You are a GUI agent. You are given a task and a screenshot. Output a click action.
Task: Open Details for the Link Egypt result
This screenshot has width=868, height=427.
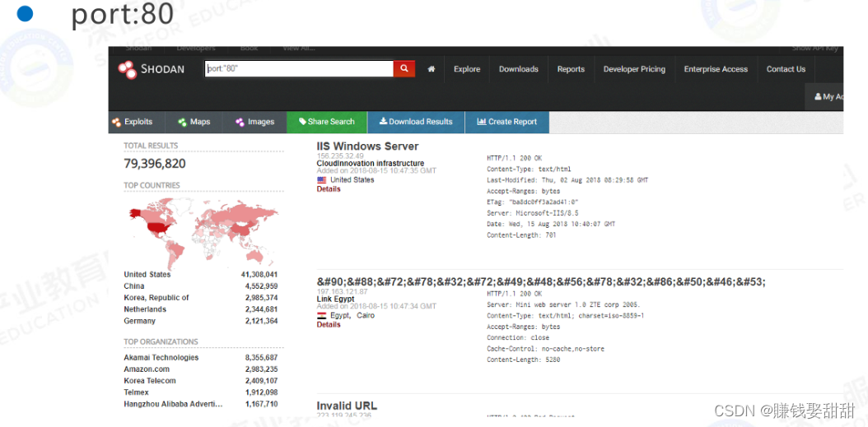329,325
